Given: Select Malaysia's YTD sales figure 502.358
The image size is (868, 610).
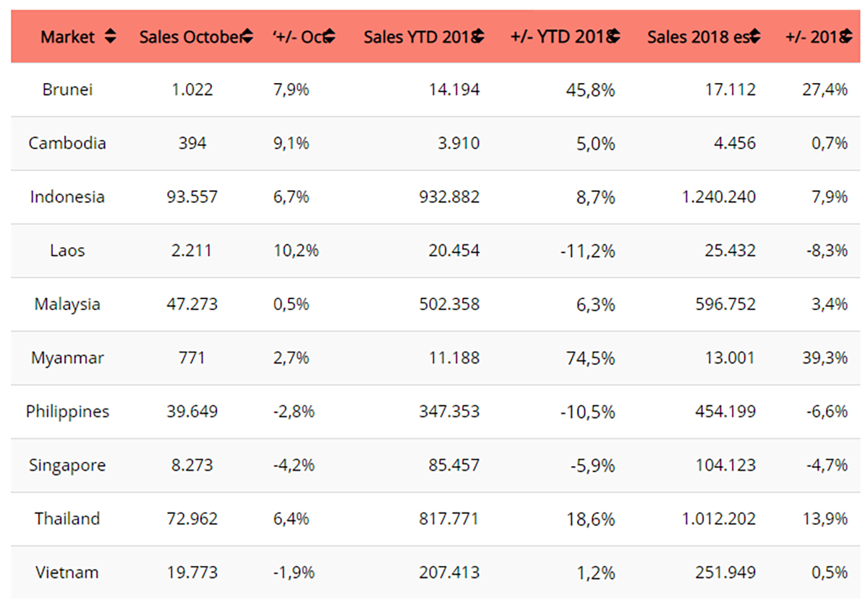Looking at the screenshot, I should [x=448, y=304].
